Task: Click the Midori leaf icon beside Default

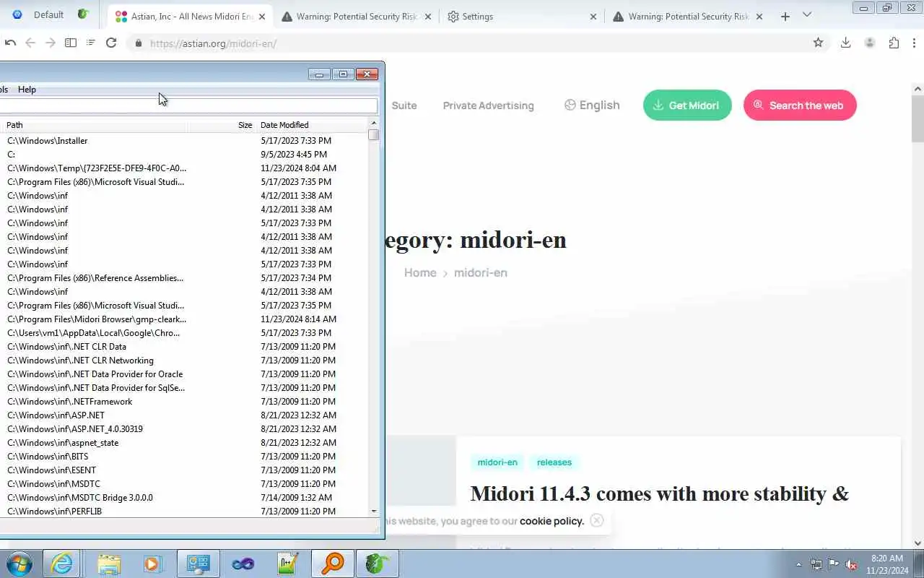Action: [x=83, y=14]
